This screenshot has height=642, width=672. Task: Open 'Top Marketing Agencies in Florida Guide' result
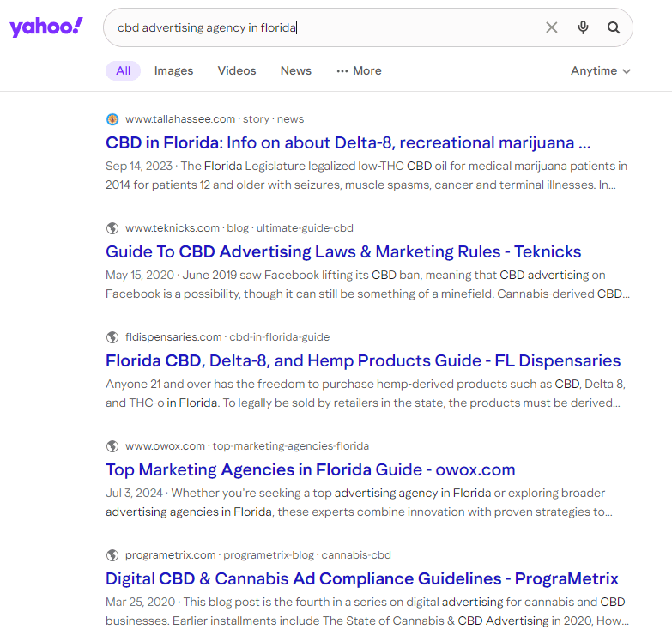(x=311, y=469)
